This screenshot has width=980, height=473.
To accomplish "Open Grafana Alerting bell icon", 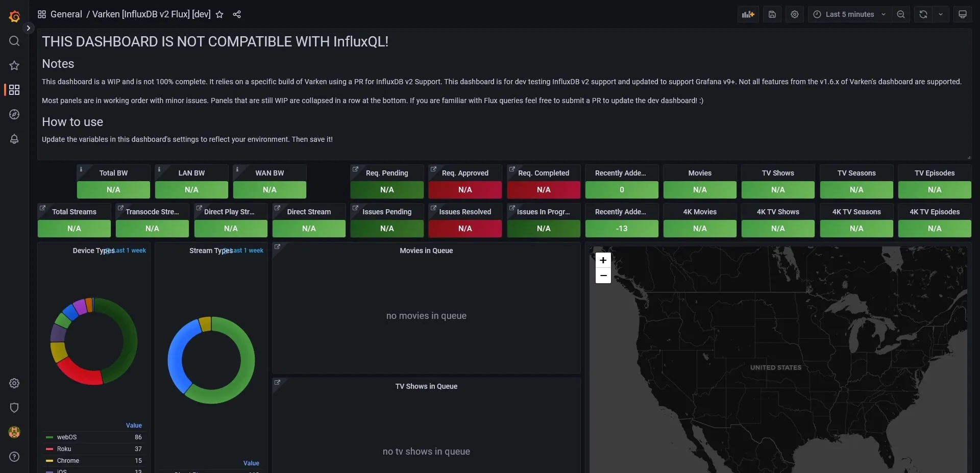I will click(14, 139).
